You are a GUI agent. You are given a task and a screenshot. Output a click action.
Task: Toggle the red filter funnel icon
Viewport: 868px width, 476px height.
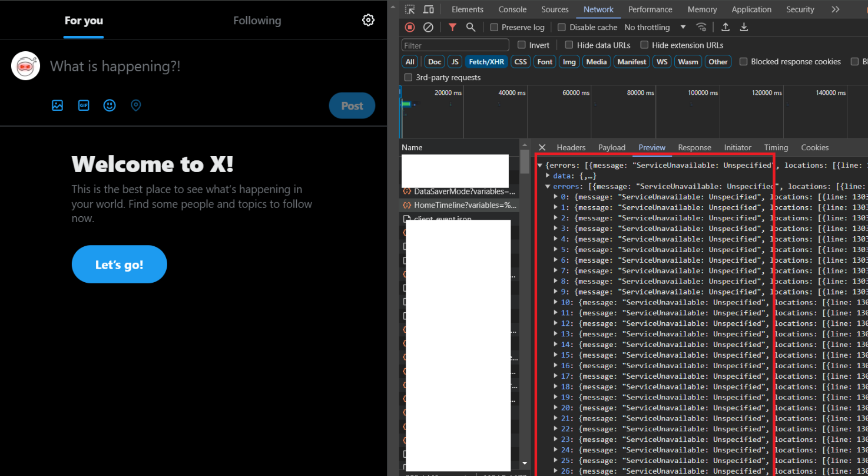click(452, 27)
